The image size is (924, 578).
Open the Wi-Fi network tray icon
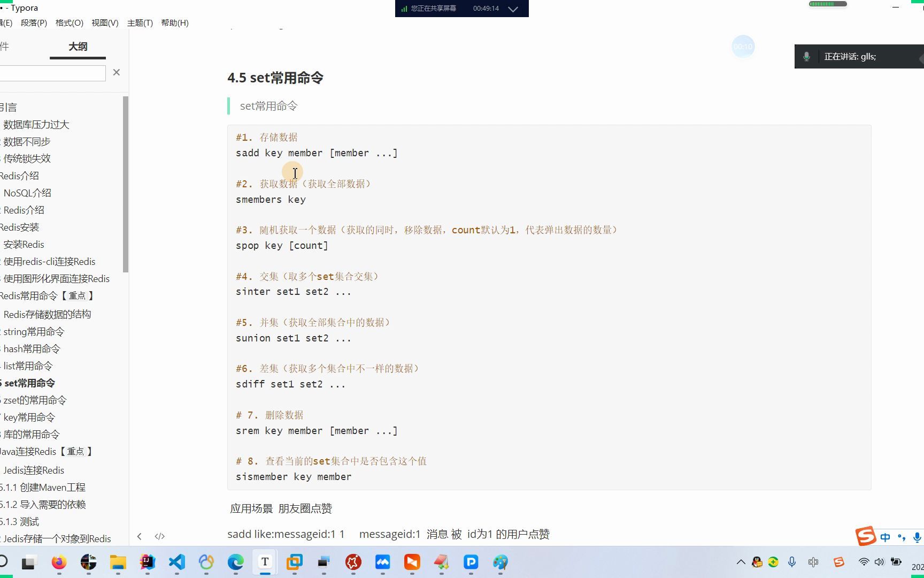pos(864,562)
